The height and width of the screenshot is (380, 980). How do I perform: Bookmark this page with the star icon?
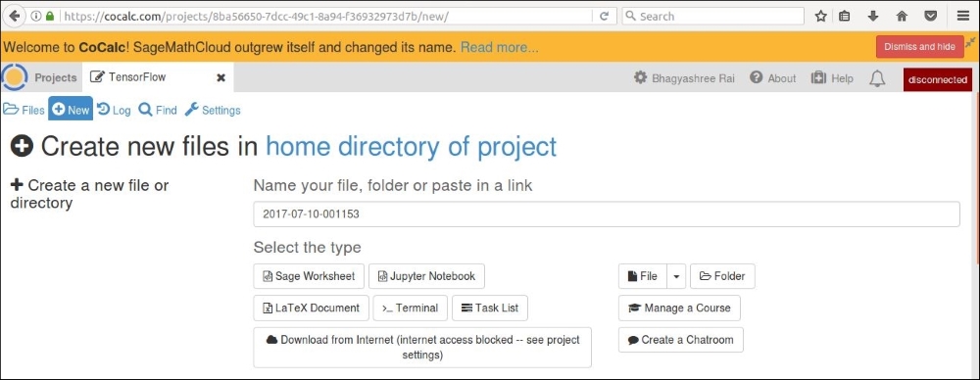(x=821, y=17)
